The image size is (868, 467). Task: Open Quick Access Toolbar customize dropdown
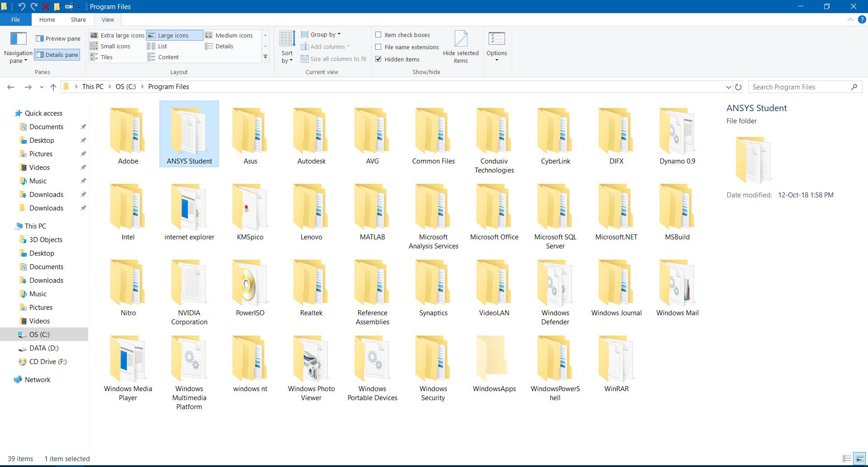click(79, 7)
